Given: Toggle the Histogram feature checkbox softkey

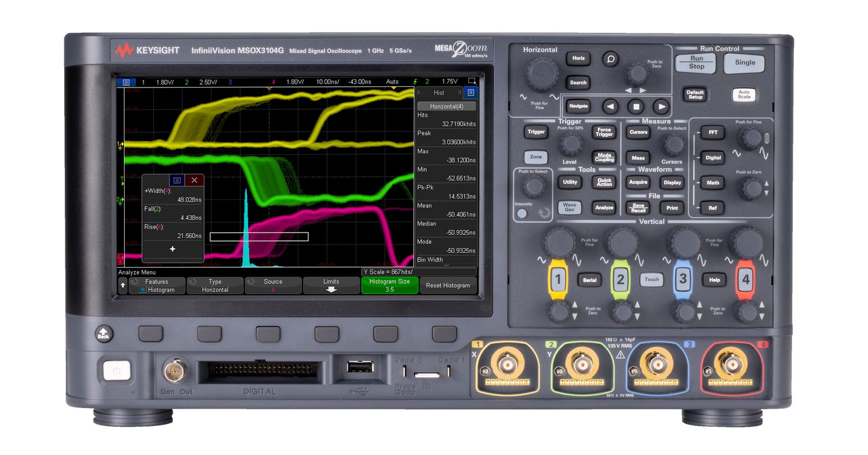Looking at the screenshot, I should pyautogui.click(x=157, y=286).
